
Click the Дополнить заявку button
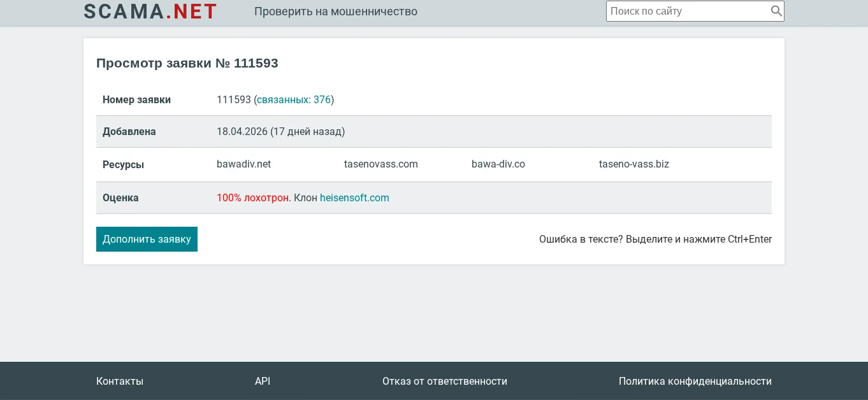point(147,239)
